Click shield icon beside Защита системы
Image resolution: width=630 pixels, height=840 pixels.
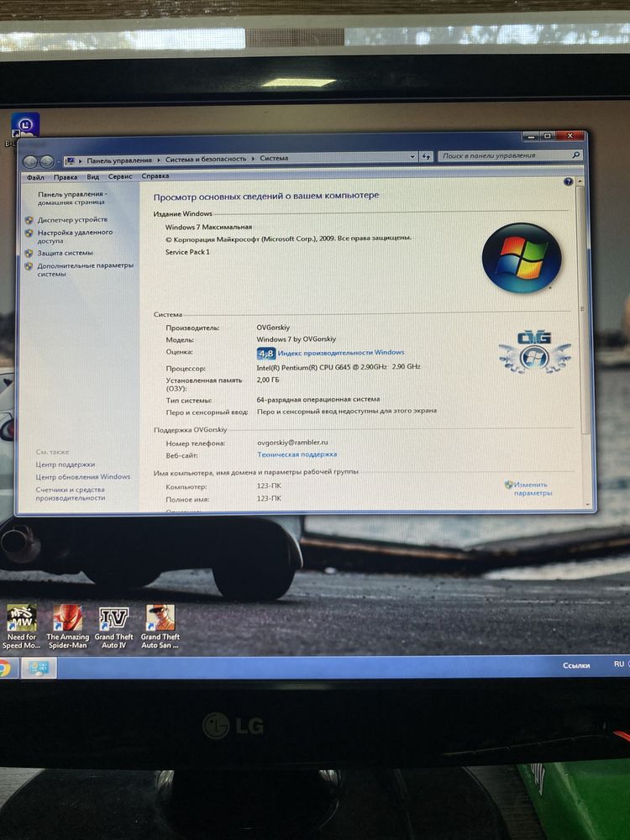pos(29,253)
